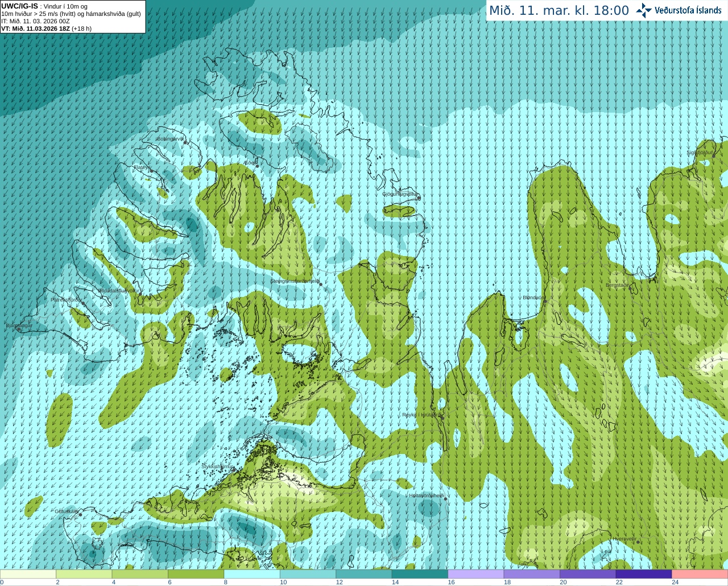Click the Flateyri place label

142,167
